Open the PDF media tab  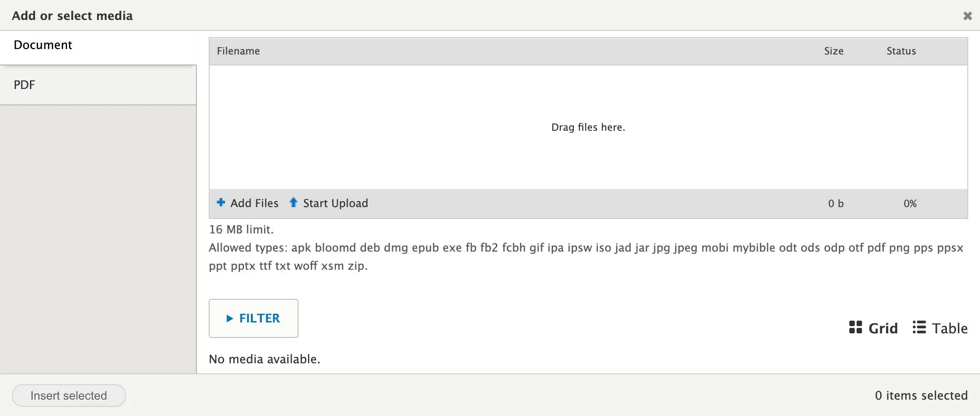tap(24, 85)
